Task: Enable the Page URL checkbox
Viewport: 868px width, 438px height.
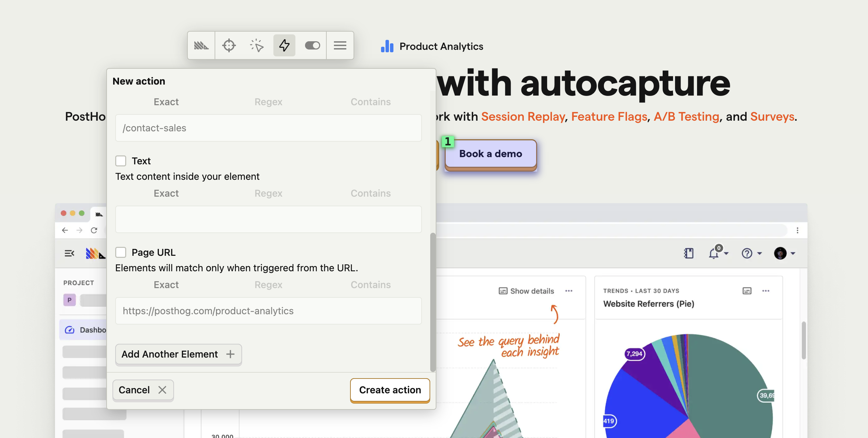Action: (121, 252)
